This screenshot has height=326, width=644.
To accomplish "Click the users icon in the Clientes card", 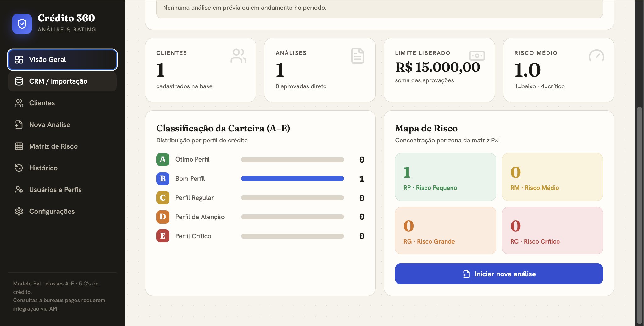I will coord(238,56).
